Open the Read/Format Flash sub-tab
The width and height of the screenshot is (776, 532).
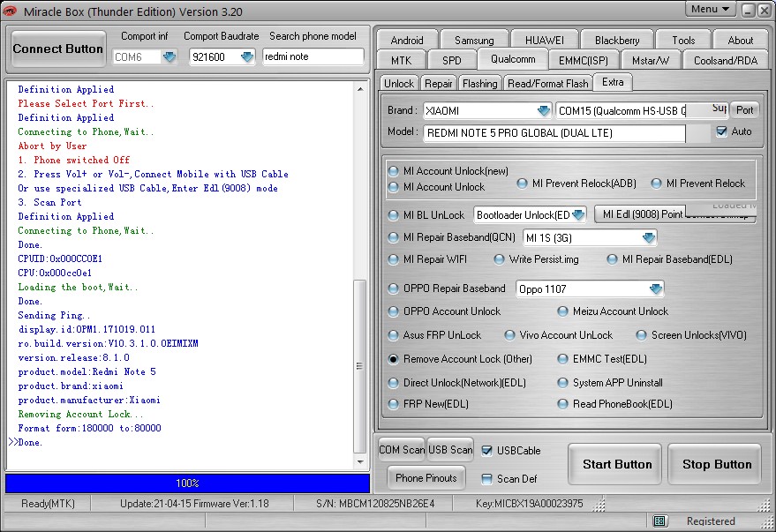click(x=548, y=83)
